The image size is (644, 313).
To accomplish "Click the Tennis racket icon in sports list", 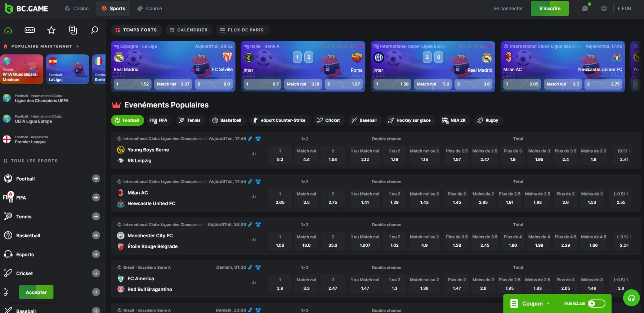I will pyautogui.click(x=8, y=217).
